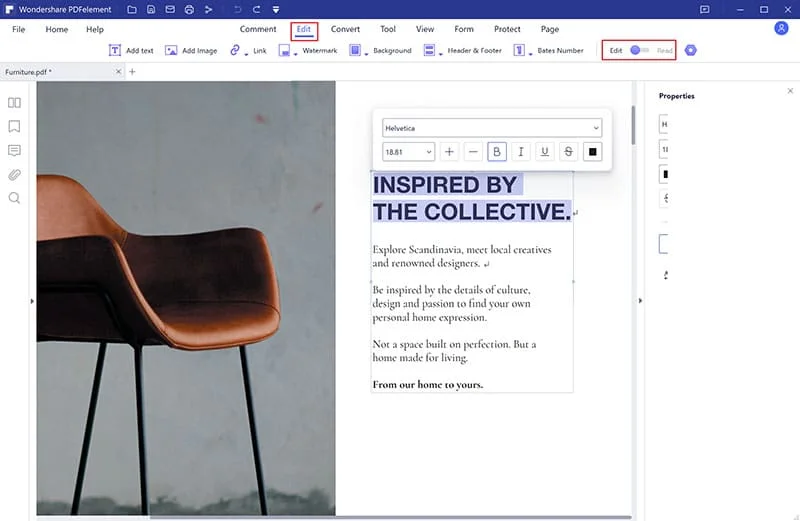This screenshot has height=521, width=800.
Task: Increase font size with plus button
Action: click(x=449, y=152)
